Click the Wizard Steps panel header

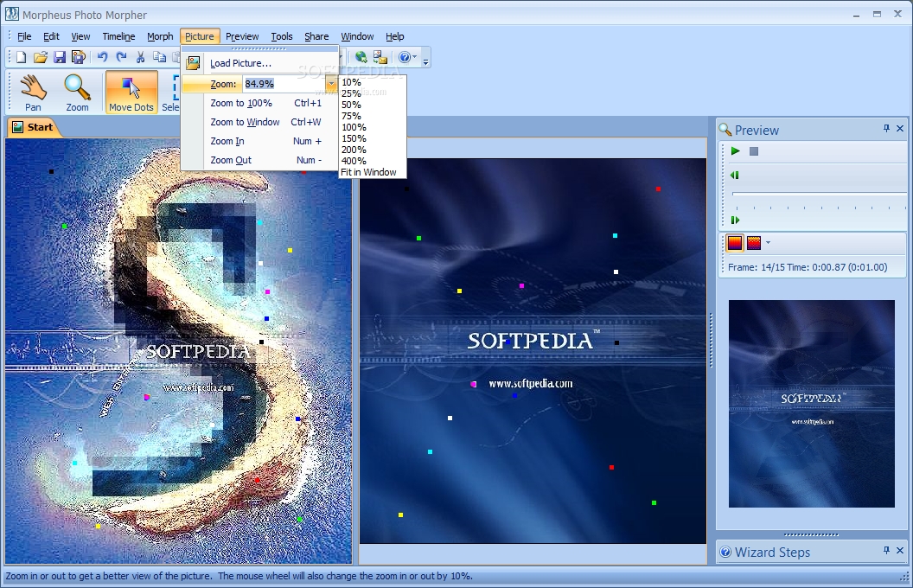812,552
